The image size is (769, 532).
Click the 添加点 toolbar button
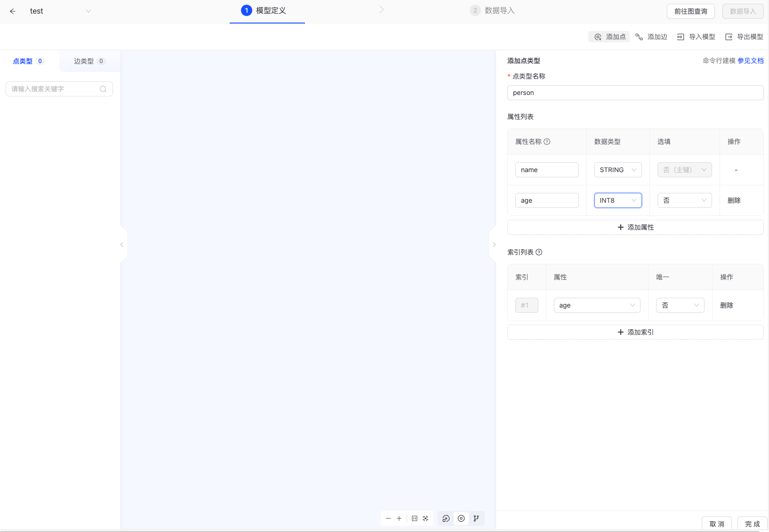coord(609,37)
